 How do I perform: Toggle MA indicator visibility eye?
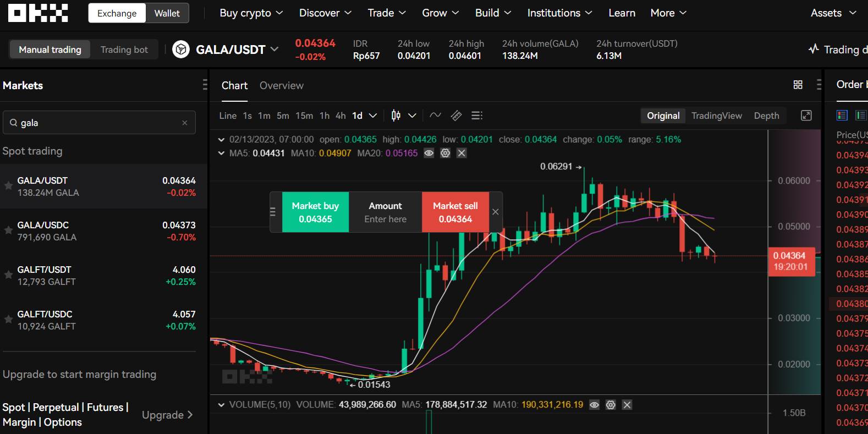click(428, 153)
